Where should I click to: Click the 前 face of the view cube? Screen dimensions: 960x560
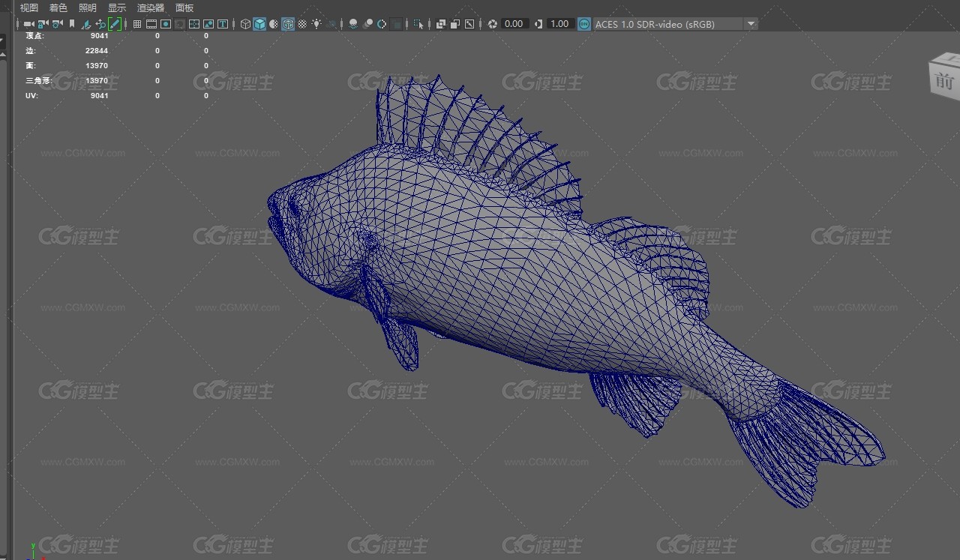(x=944, y=81)
